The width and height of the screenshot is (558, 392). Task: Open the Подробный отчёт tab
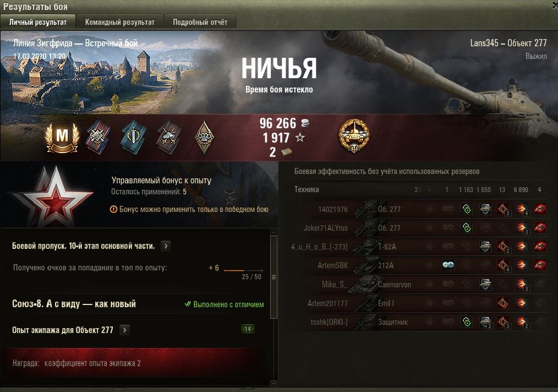click(x=200, y=22)
